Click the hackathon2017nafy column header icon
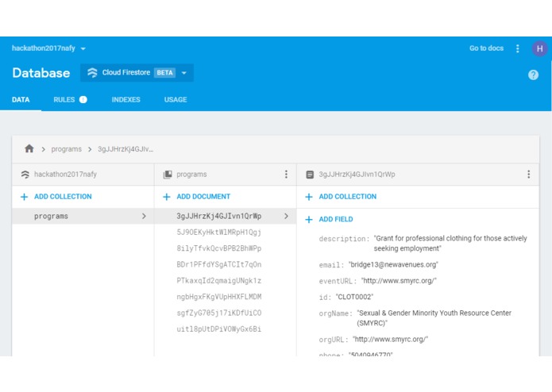This screenshot has width=552, height=392. 25,175
